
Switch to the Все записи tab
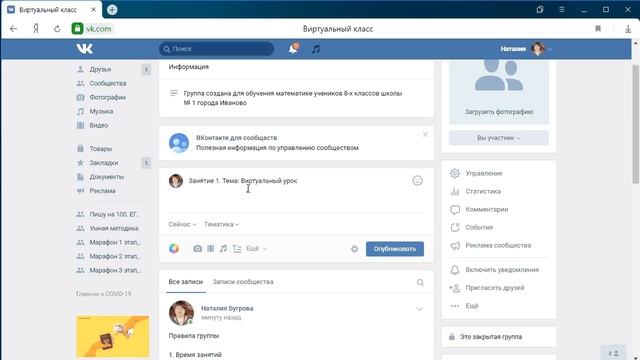(186, 282)
